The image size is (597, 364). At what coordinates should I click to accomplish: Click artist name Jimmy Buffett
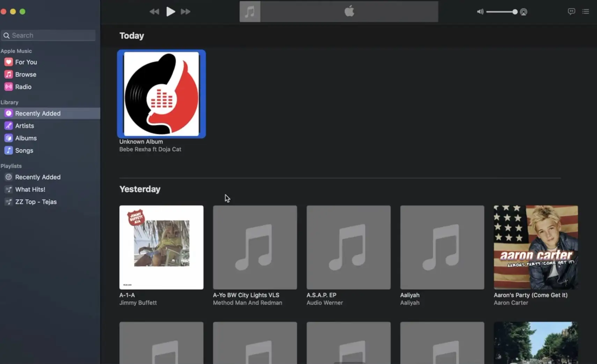coord(138,303)
